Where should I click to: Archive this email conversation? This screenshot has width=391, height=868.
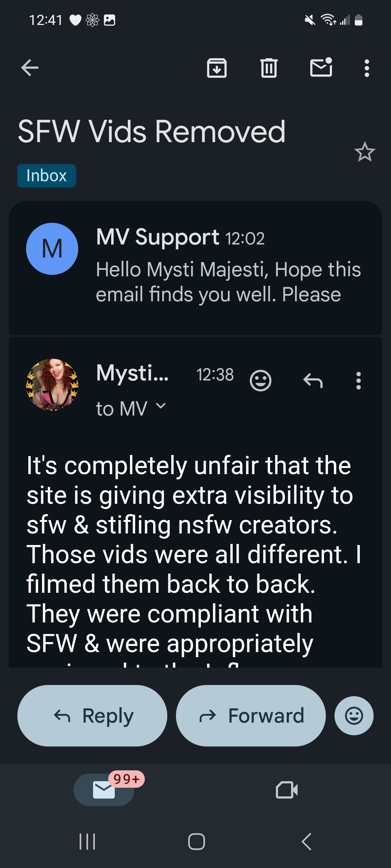(217, 68)
